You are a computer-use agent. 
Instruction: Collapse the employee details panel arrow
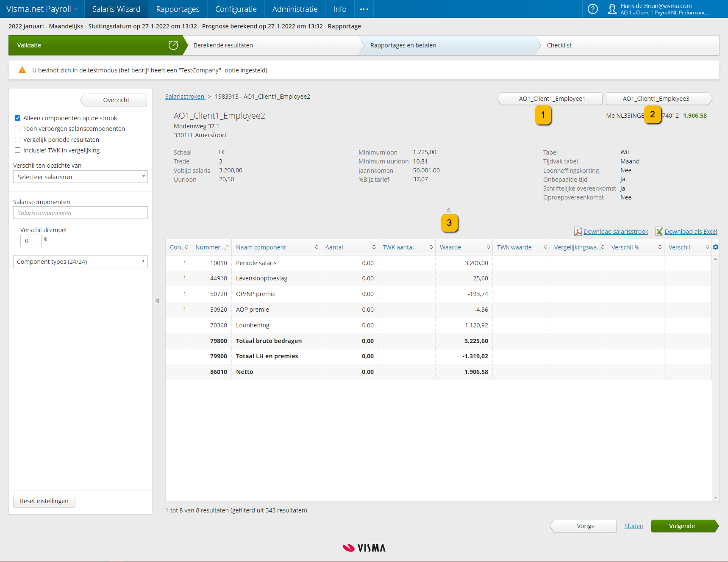click(449, 209)
